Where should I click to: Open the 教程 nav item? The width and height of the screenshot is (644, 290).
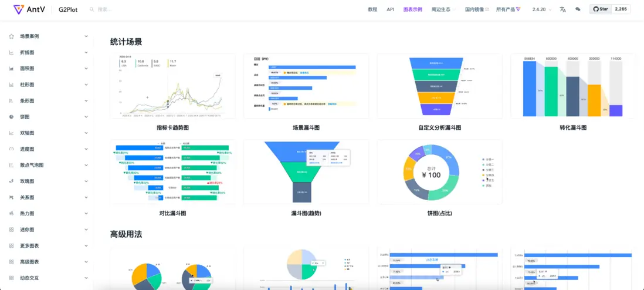pyautogui.click(x=372, y=9)
